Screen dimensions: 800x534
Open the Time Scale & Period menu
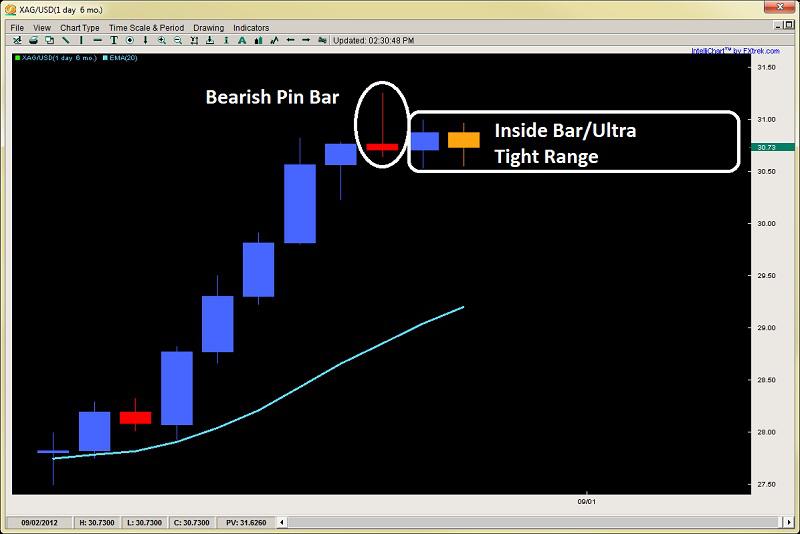(x=146, y=28)
